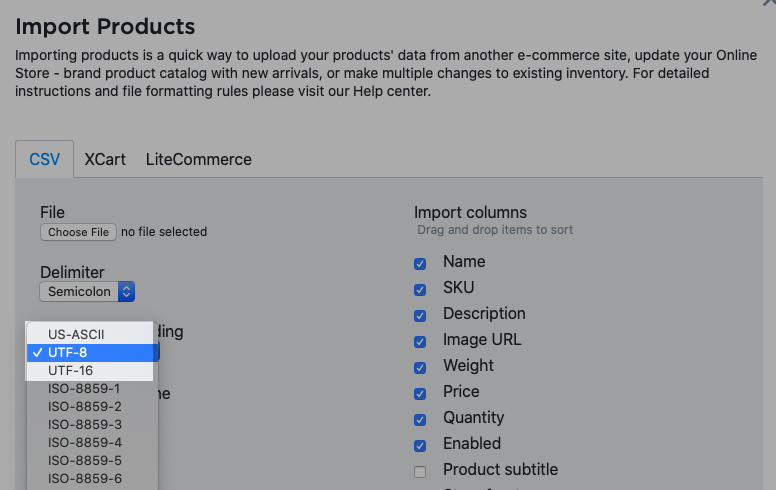Enable the Product subtitle checkbox
The height and width of the screenshot is (490, 776).
(420, 471)
